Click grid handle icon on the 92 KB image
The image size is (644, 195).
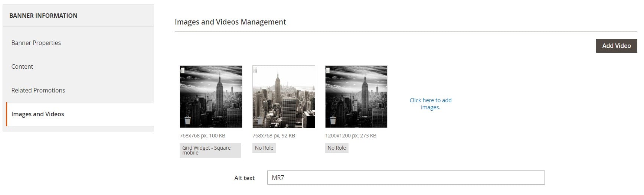[255, 70]
